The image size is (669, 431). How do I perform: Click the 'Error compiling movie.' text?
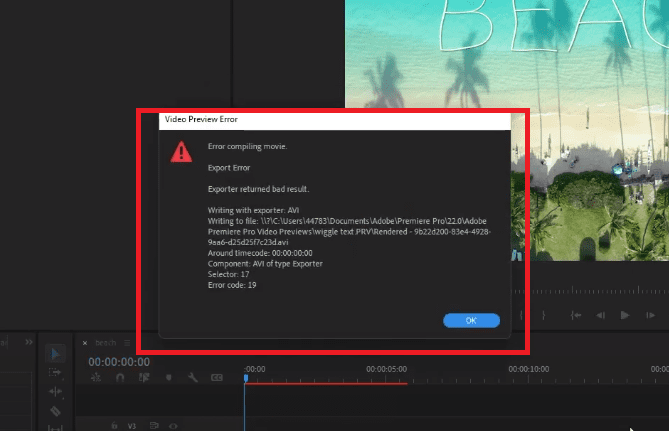247,146
